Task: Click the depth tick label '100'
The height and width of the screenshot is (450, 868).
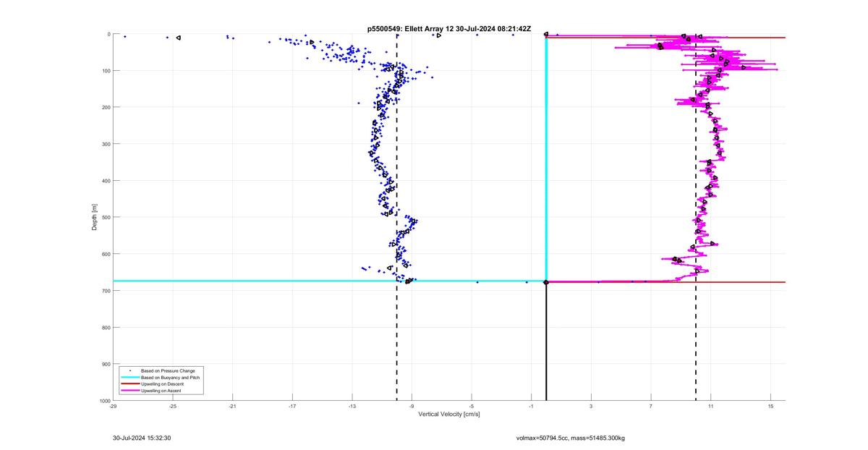Action: tap(106, 71)
